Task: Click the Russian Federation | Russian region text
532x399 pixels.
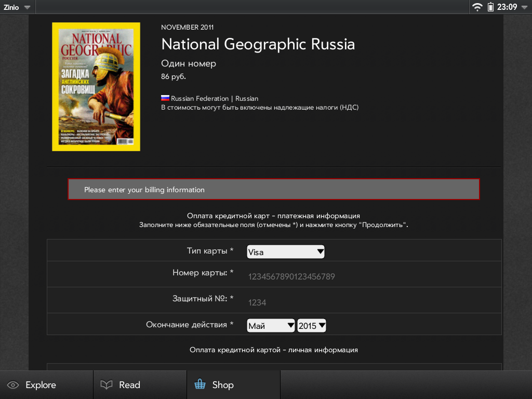Action: pos(215,98)
